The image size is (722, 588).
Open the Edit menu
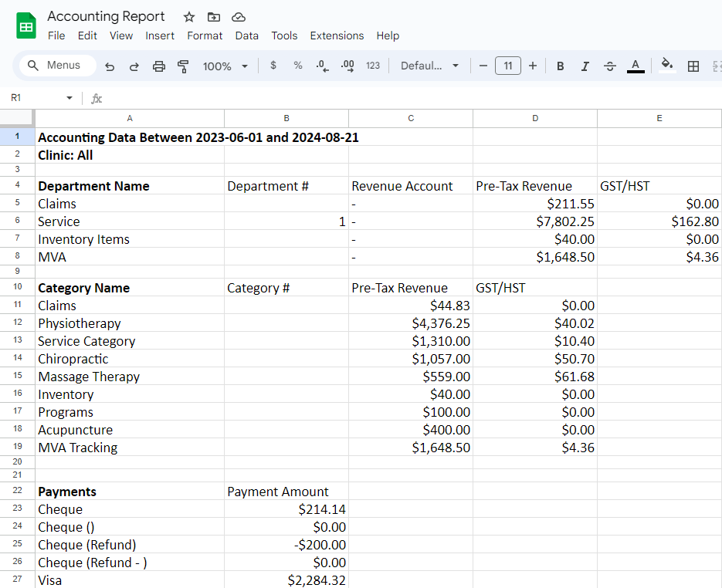87,36
